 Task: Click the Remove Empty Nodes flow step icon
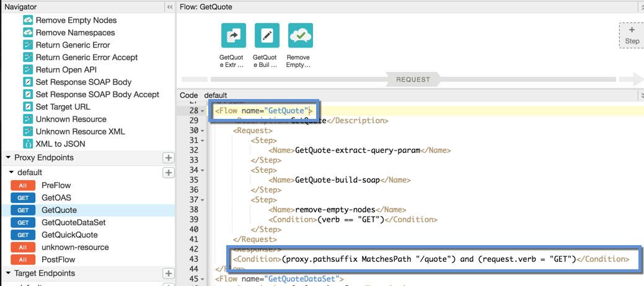(301, 36)
